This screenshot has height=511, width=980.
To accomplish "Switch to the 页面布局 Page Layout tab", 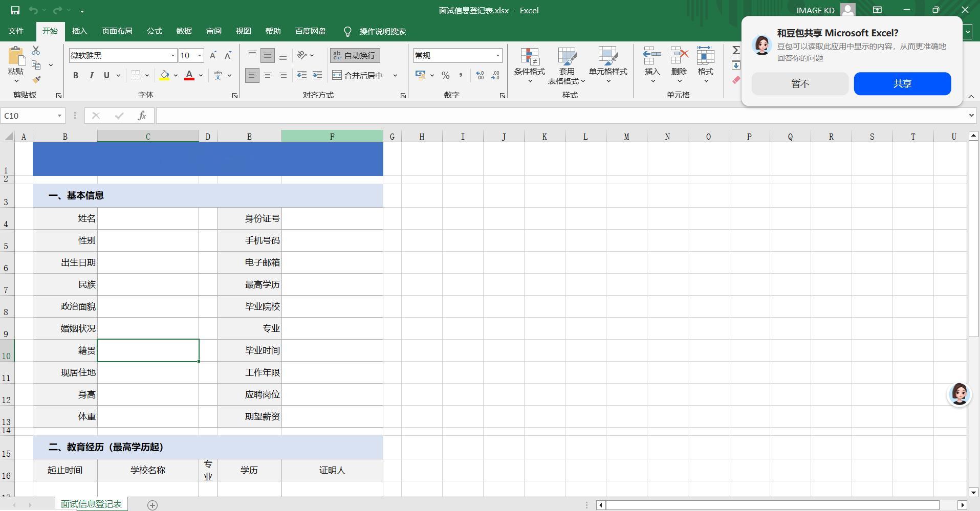I will pos(117,31).
